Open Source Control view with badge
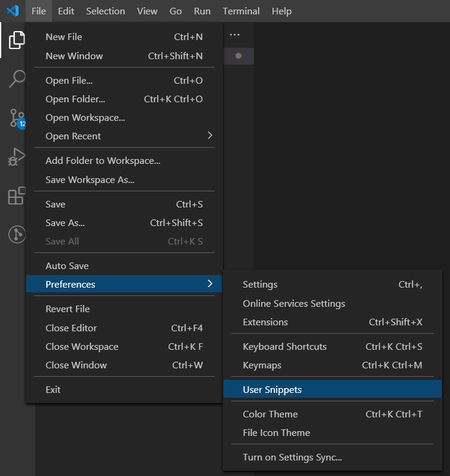The height and width of the screenshot is (476, 450). pos(17,118)
